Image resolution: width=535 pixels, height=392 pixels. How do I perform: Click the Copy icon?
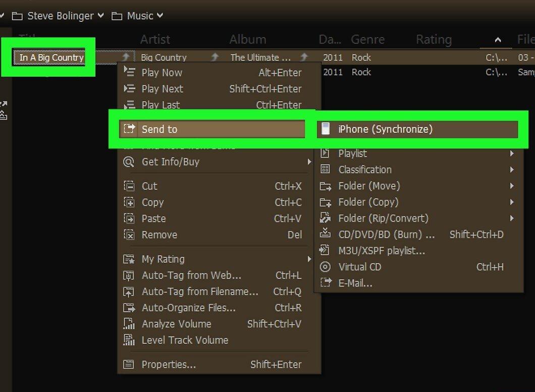(129, 202)
